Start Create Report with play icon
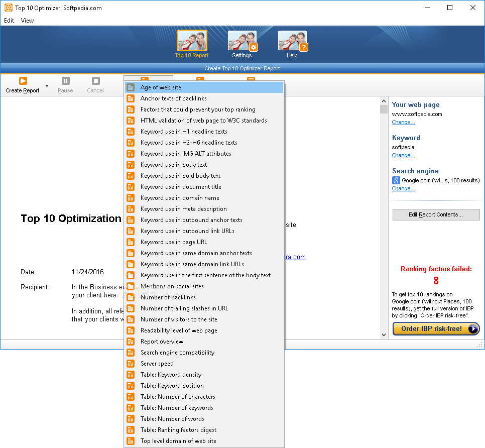 coord(23,81)
